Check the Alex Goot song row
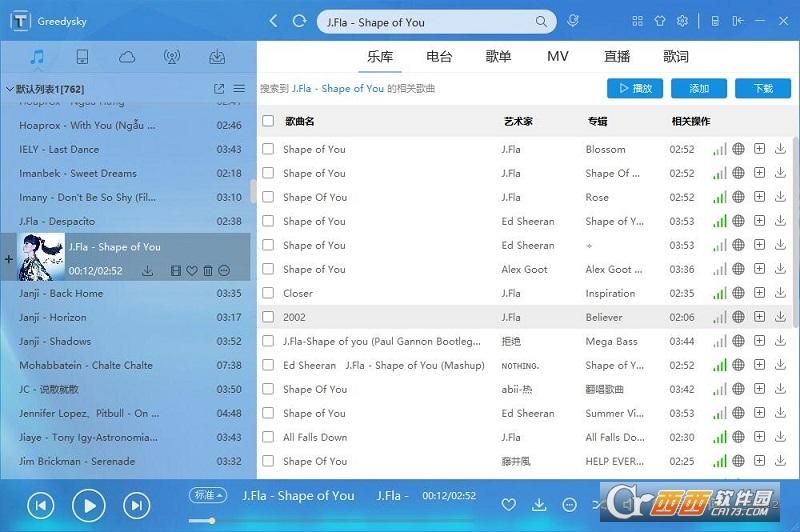Screen dimensions: 800x532 point(268,269)
